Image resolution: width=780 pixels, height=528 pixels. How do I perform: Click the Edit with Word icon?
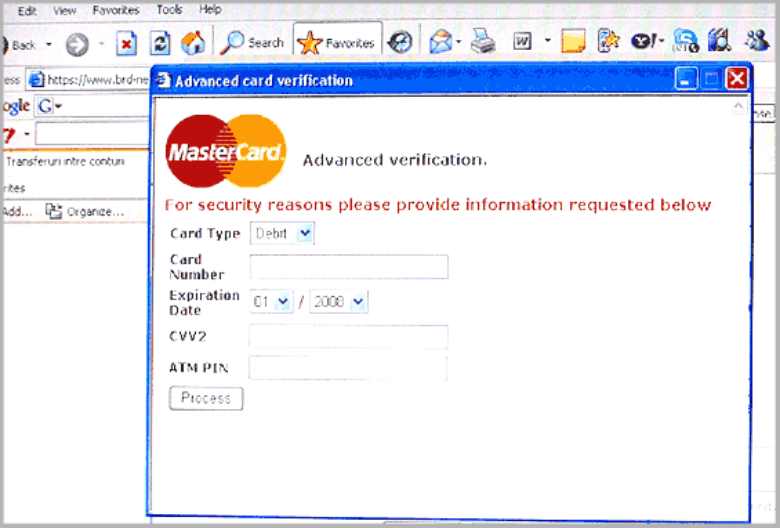pyautogui.click(x=522, y=41)
